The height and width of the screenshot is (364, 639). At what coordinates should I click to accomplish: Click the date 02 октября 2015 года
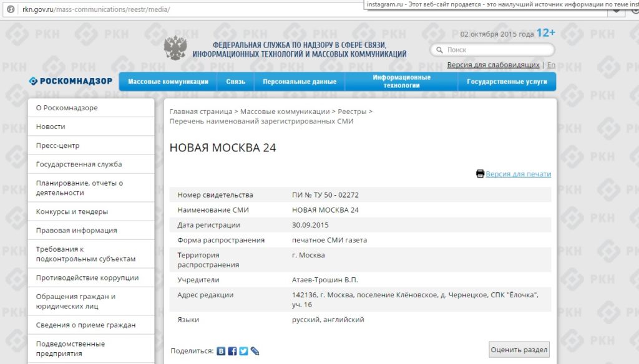click(x=497, y=34)
